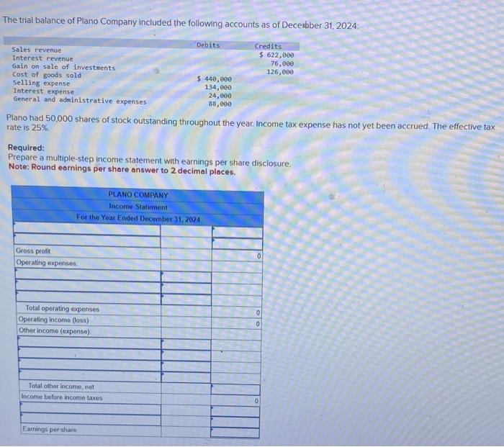Click General and administrative expenses row
The image size is (504, 447).
80,100
